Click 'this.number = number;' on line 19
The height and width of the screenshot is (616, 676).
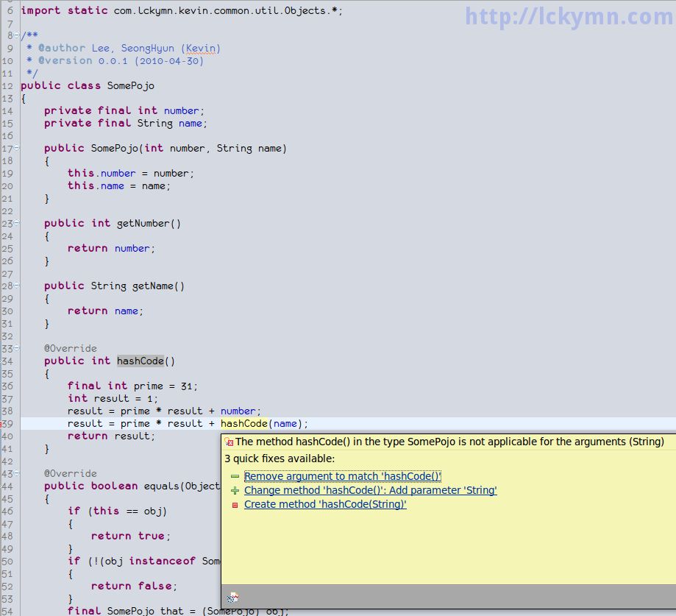pyautogui.click(x=131, y=173)
